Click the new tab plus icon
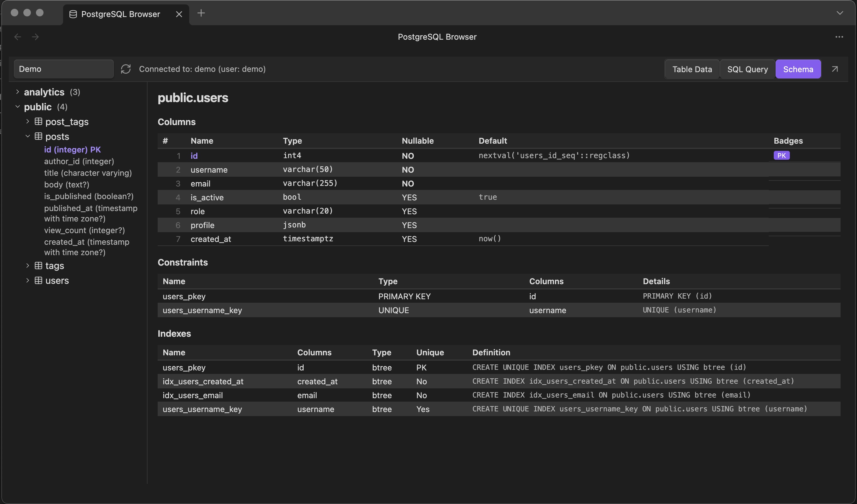 coord(201,13)
